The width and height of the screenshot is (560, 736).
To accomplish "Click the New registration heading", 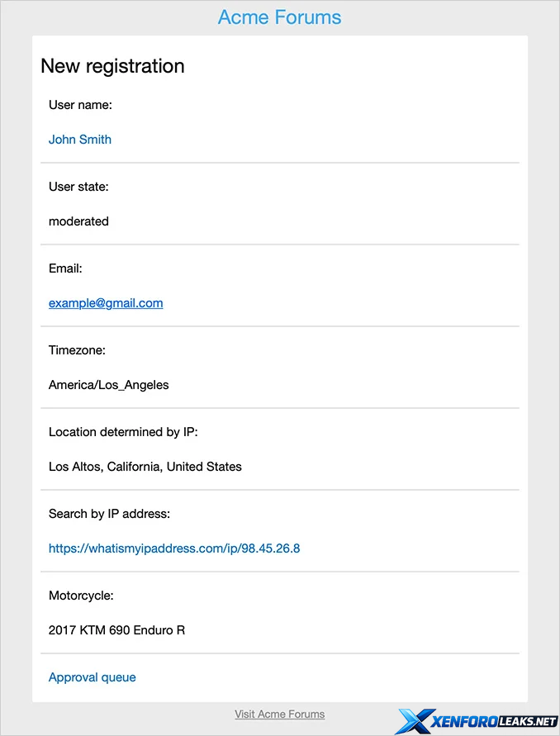I will [112, 66].
